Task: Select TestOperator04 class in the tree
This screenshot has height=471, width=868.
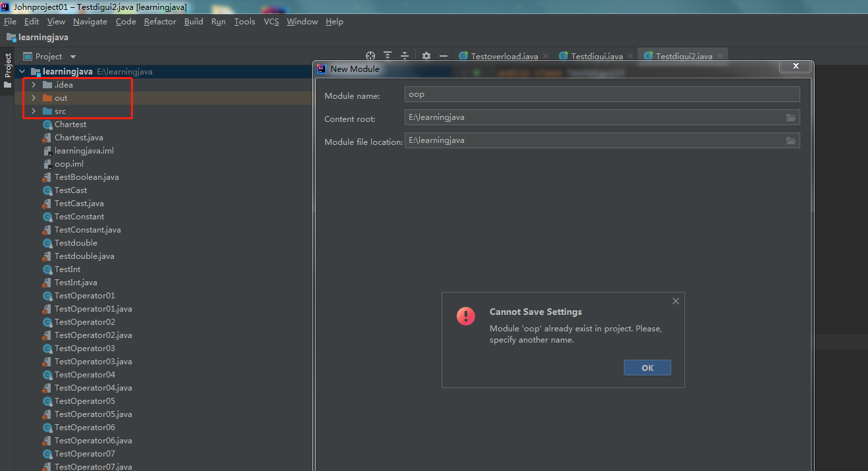Action: click(x=85, y=375)
